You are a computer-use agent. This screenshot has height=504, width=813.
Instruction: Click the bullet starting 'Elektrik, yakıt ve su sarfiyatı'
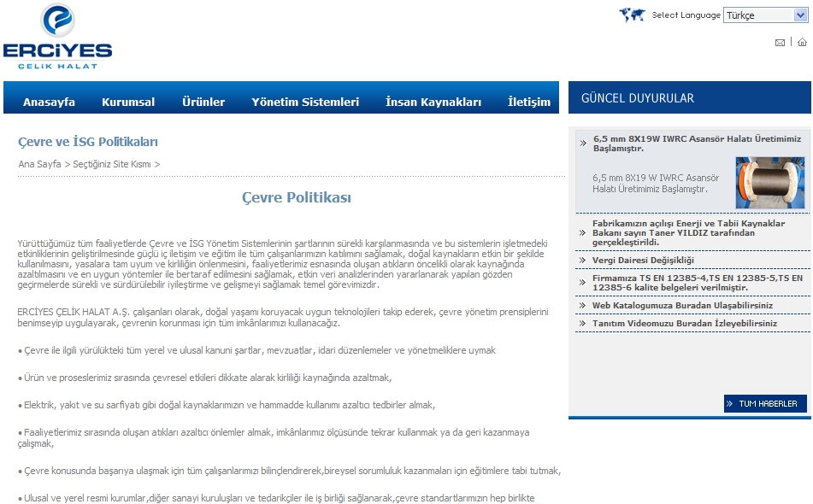pos(227,405)
